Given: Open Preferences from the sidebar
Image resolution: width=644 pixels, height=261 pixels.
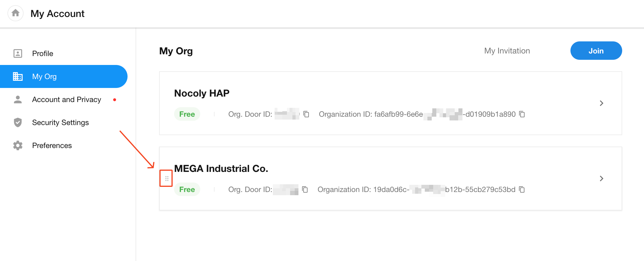Looking at the screenshot, I should [x=52, y=145].
